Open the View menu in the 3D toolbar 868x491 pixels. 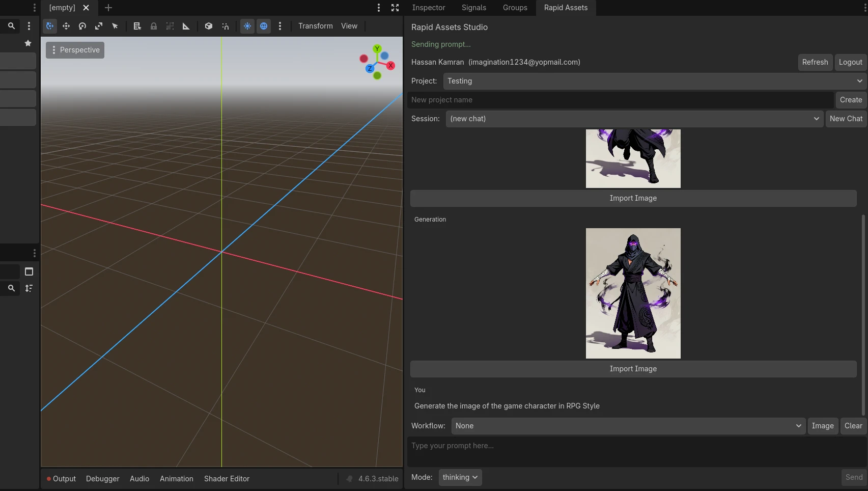click(x=349, y=26)
